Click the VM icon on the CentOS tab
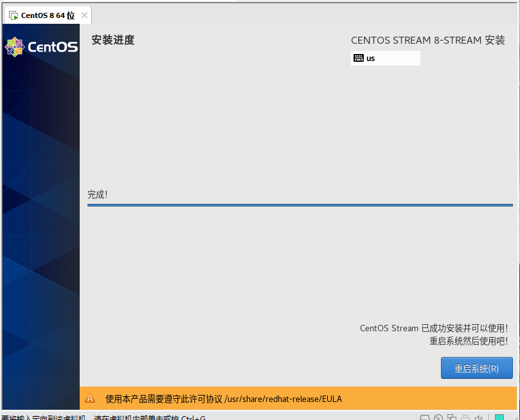Screen dimensions: 520x420 13,15
